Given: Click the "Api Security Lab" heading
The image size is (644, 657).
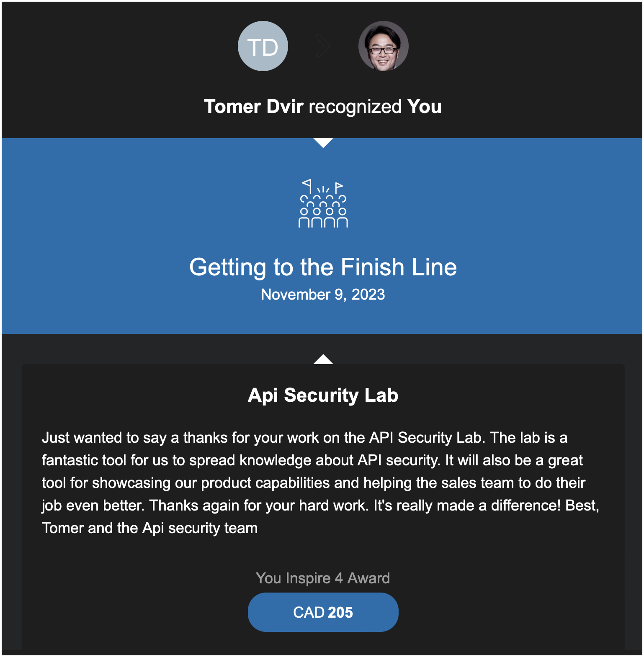Looking at the screenshot, I should [x=323, y=395].
